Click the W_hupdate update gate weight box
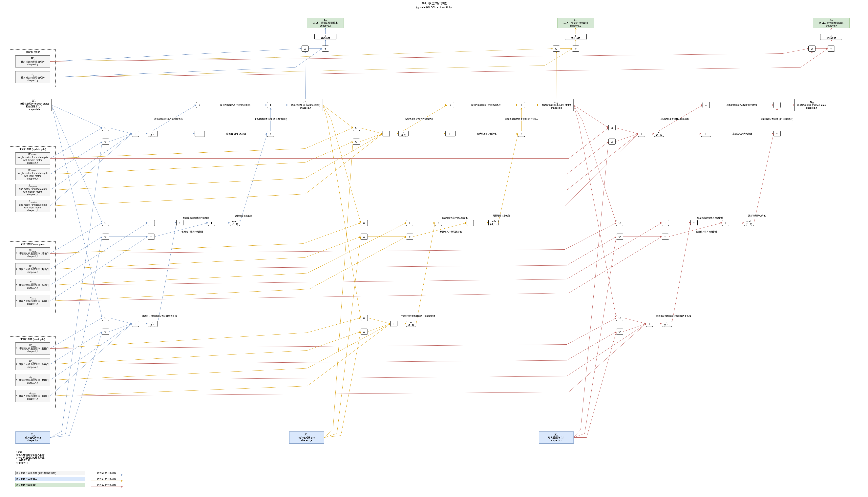This screenshot has width=868, height=497. point(33,158)
